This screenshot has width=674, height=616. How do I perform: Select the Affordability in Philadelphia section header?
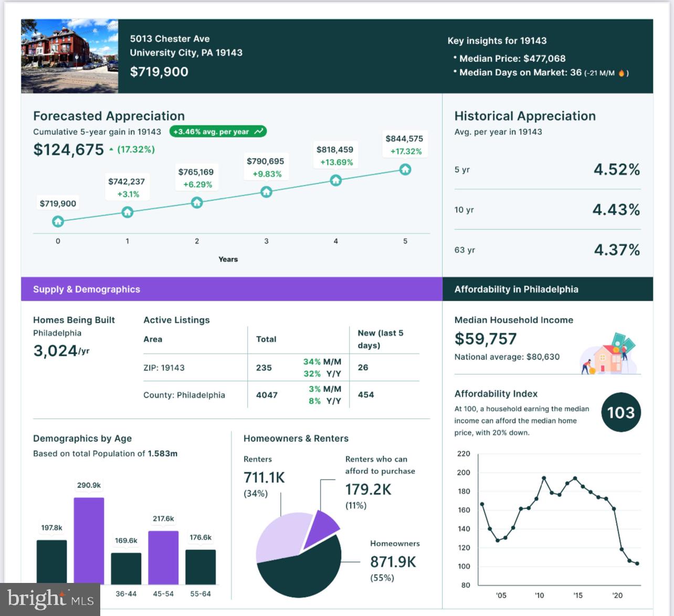tap(516, 289)
